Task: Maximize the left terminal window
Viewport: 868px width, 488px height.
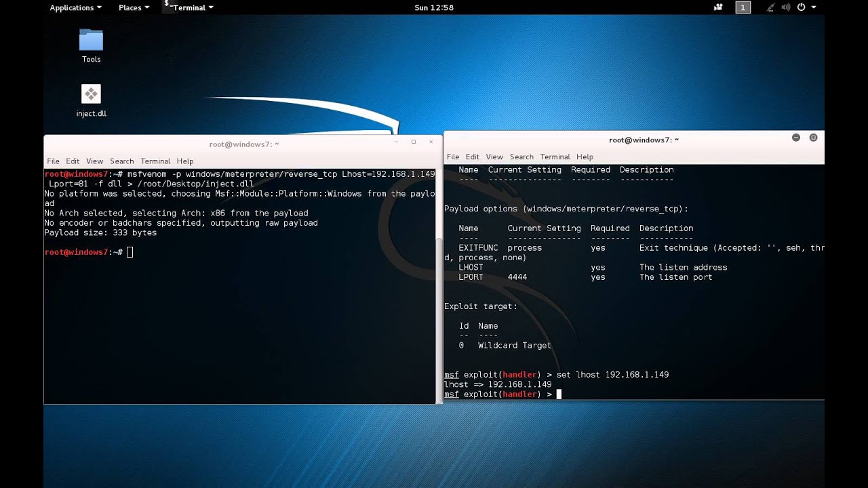Action: click(414, 142)
